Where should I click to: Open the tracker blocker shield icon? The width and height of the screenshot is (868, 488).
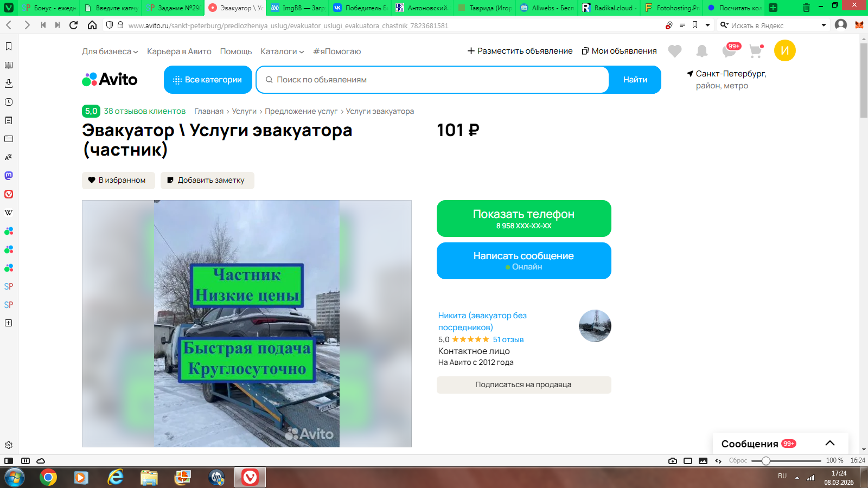[x=110, y=25]
